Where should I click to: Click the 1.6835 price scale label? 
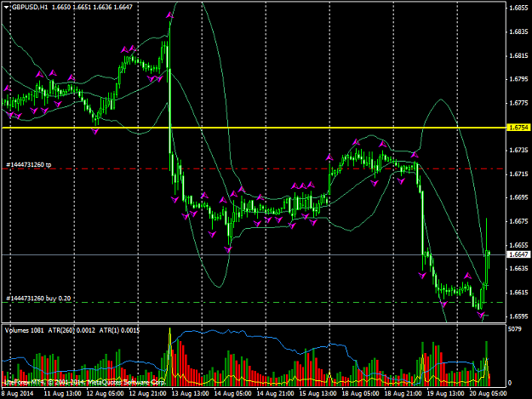(518, 31)
